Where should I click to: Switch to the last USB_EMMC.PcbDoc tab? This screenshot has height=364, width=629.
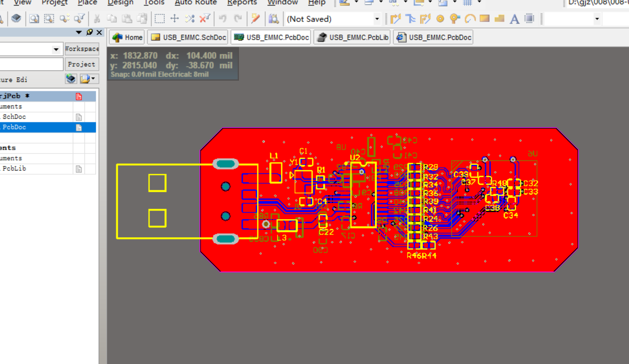[x=434, y=38]
